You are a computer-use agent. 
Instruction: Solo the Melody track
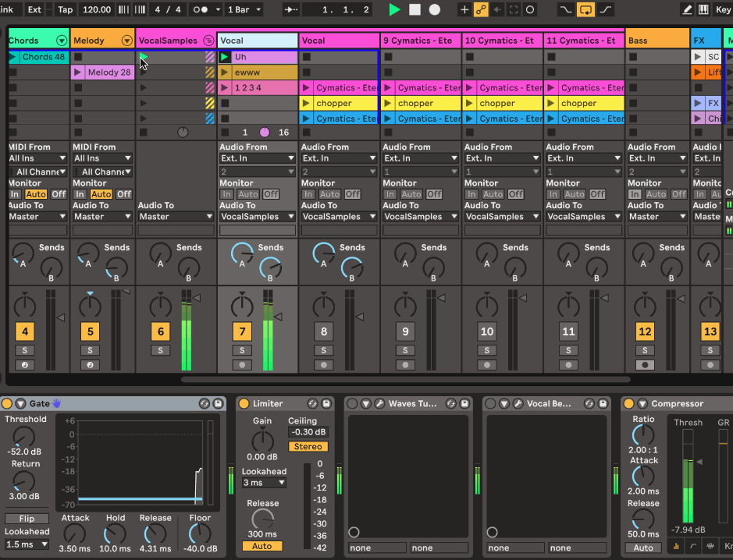[x=90, y=350]
